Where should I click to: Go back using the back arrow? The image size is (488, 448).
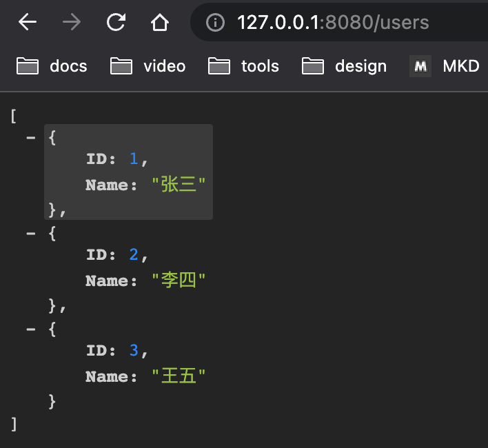coord(28,22)
